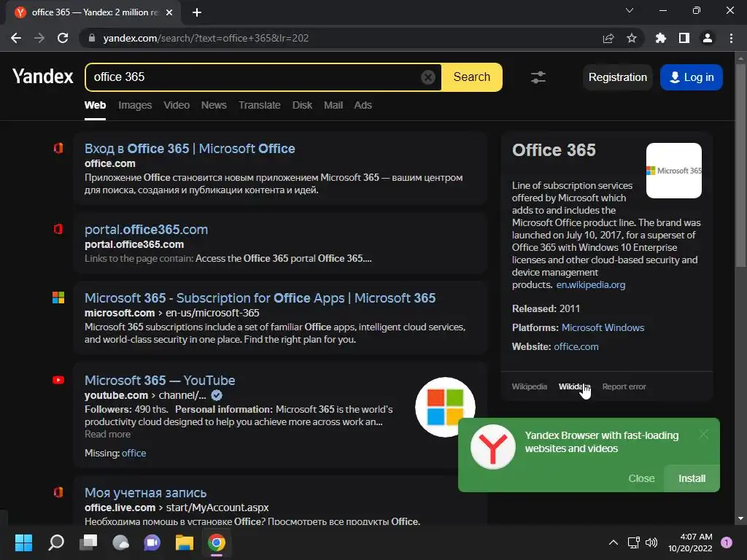The width and height of the screenshot is (747, 560).
Task: Click the browser address bar URL
Action: click(206, 38)
